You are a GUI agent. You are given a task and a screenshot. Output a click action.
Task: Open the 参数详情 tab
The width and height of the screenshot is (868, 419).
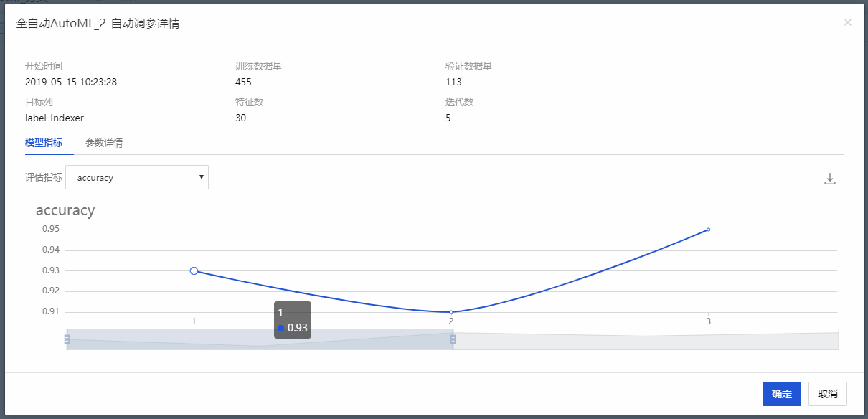click(x=104, y=143)
